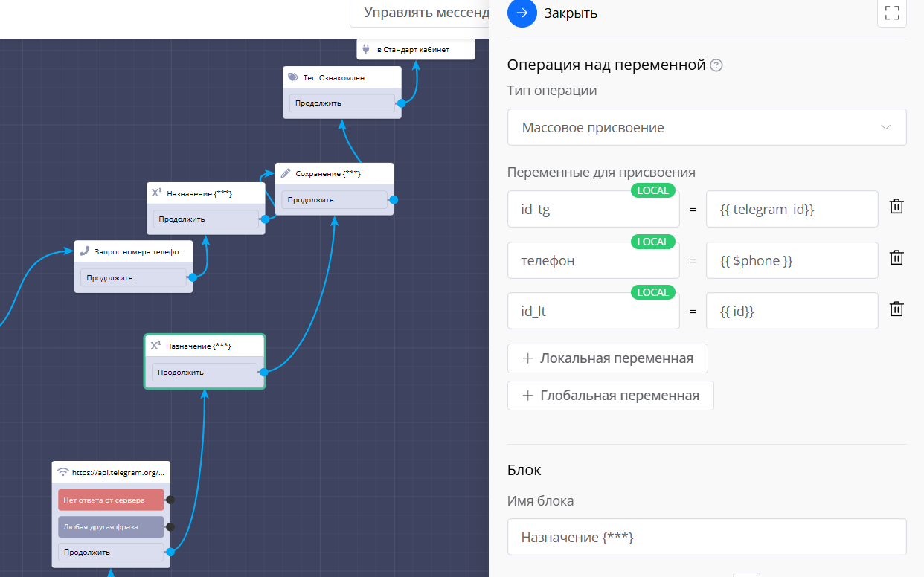Viewport: 924px width, 577px height.
Task: Select the Любая другая фраза option
Action: 110,527
